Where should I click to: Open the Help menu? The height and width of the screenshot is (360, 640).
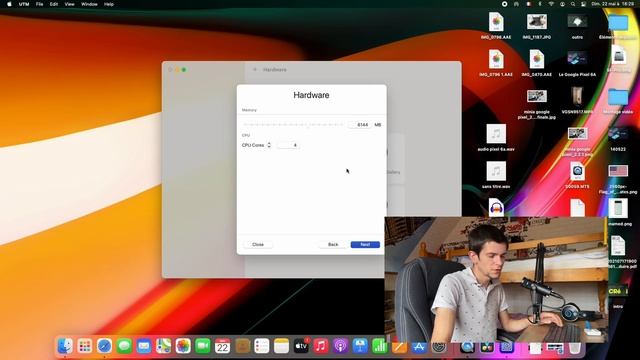pos(109,4)
